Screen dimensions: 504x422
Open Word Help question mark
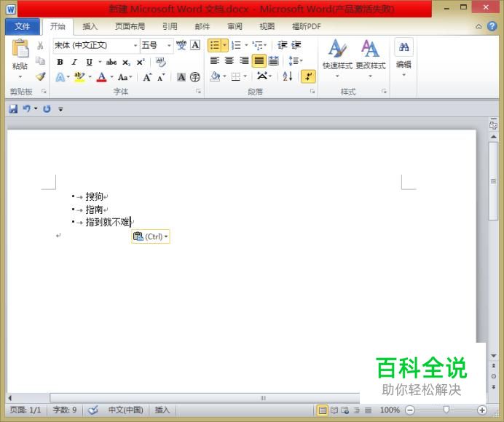(x=492, y=26)
